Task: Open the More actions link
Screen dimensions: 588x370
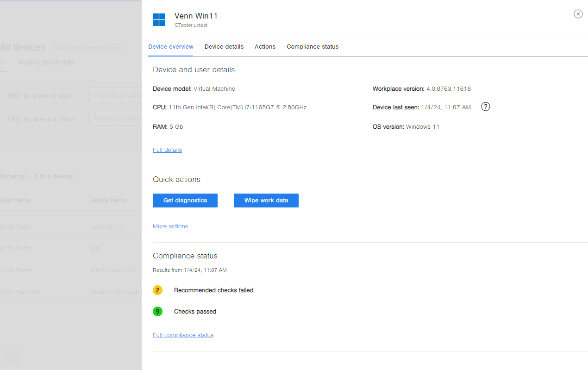Action: (170, 226)
